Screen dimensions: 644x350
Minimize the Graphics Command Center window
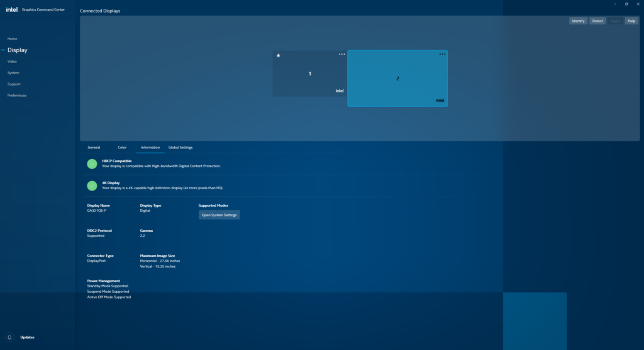615,4
